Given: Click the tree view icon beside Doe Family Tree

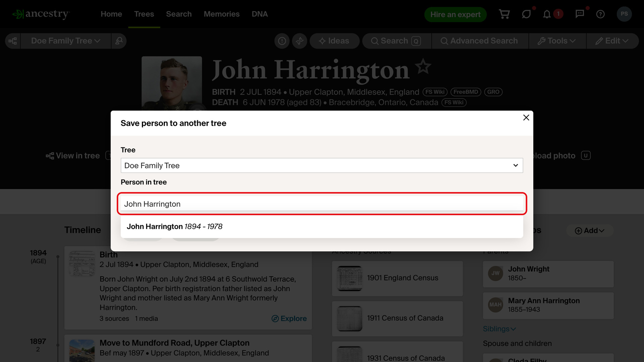Looking at the screenshot, I should pyautogui.click(x=13, y=41).
